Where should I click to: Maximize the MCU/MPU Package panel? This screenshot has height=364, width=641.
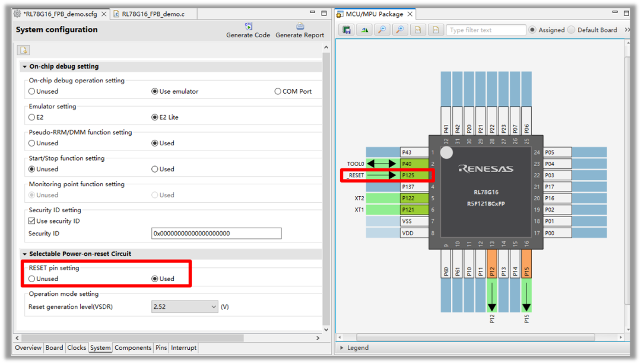click(x=626, y=13)
